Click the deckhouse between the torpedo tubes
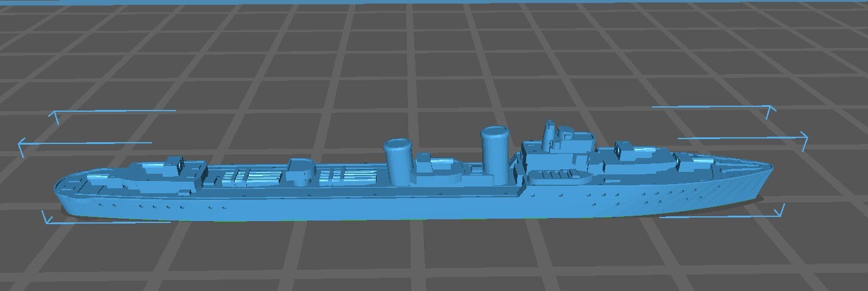The image size is (868, 291). (300, 171)
